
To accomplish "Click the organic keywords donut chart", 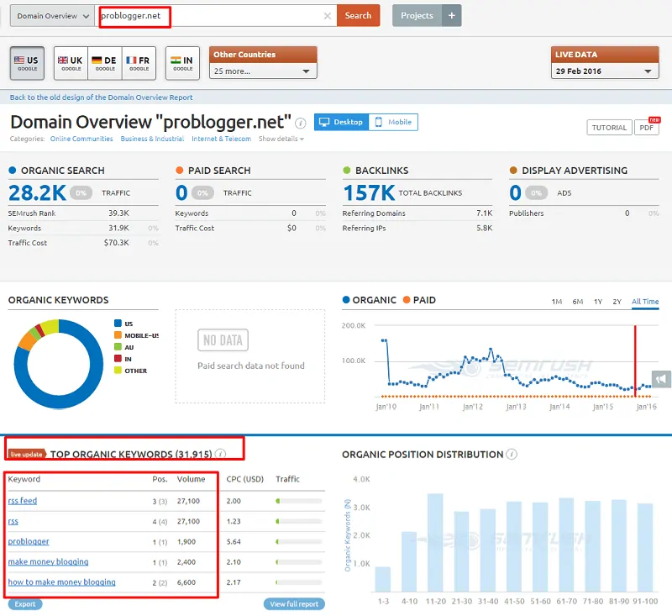I will [58, 364].
